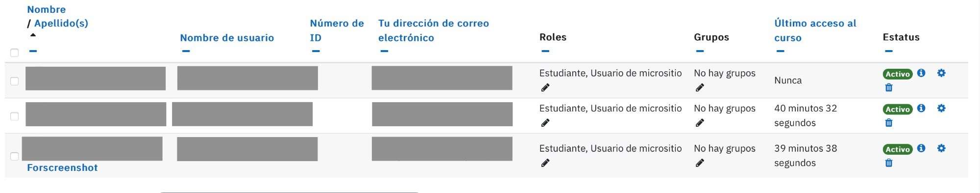Check the first user row checkbox

[15, 81]
